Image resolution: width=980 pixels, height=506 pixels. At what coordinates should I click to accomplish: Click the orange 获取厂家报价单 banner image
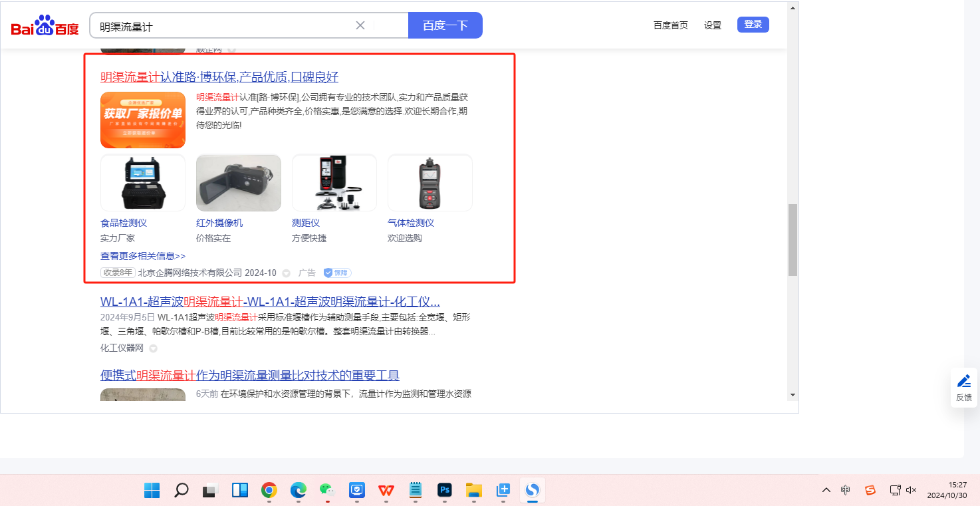pyautogui.click(x=143, y=120)
